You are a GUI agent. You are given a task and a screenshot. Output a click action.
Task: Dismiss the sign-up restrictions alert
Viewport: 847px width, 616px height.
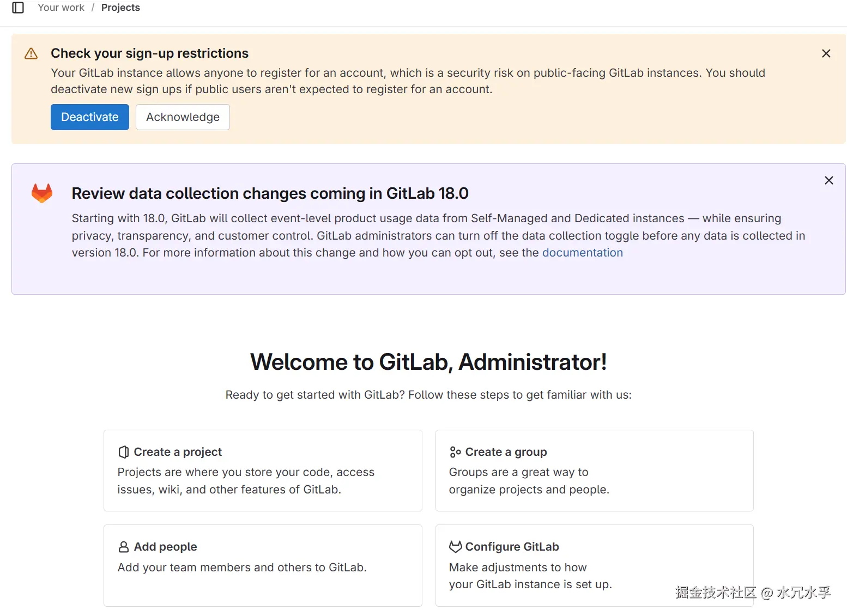(826, 53)
